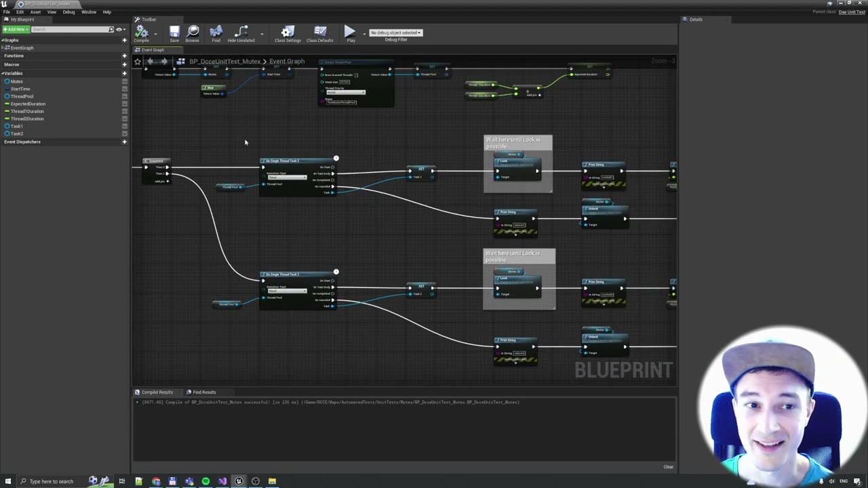Viewport: 868px width, 488px height.
Task: Click the Browse magnifier icon
Action: (x=193, y=32)
